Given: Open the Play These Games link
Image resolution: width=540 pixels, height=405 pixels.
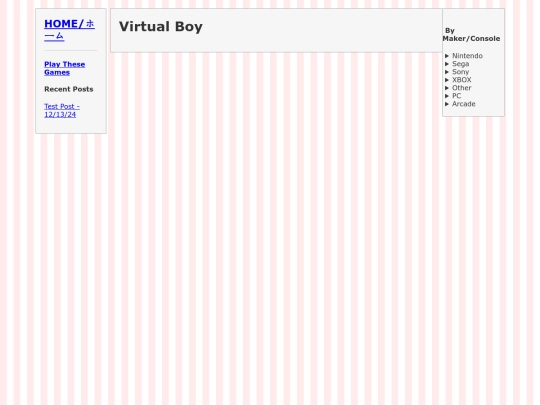Looking at the screenshot, I should [x=64, y=68].
